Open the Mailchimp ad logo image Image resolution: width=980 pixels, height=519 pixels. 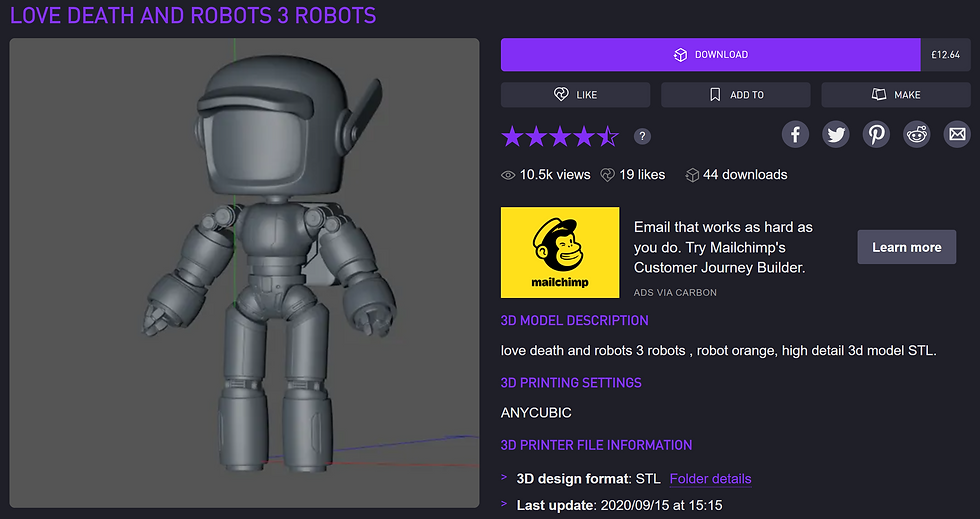pos(560,253)
